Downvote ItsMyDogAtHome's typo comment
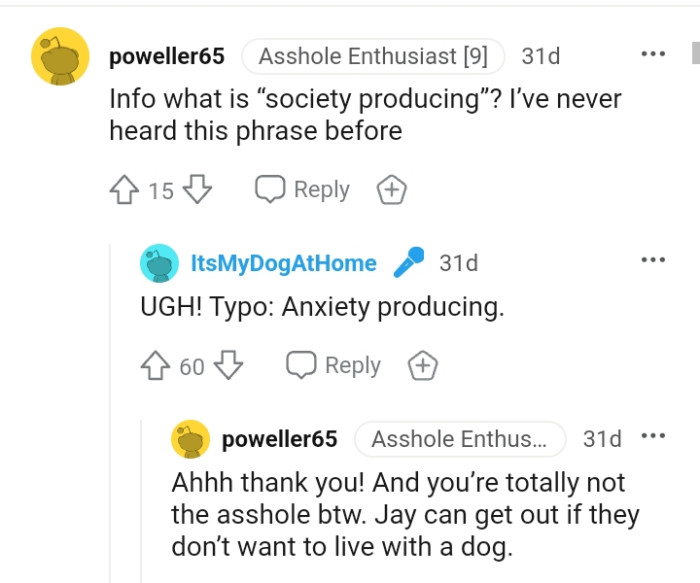Image resolution: width=700 pixels, height=583 pixels. 229,365
